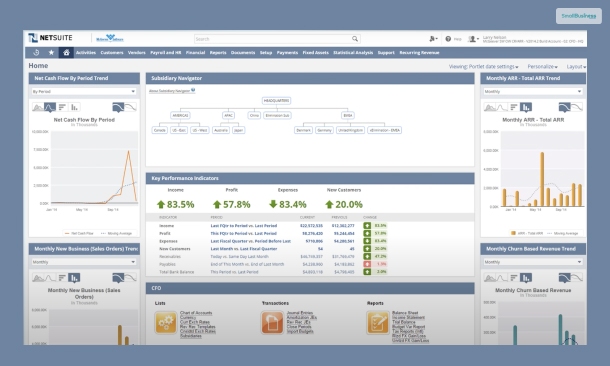Select the AMERICAS subsidiary node
The height and width of the screenshot is (366, 610).
click(180, 116)
